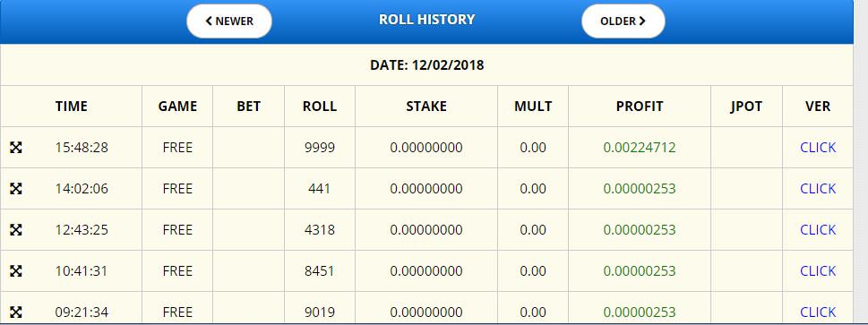Go to newer roll history

point(229,21)
